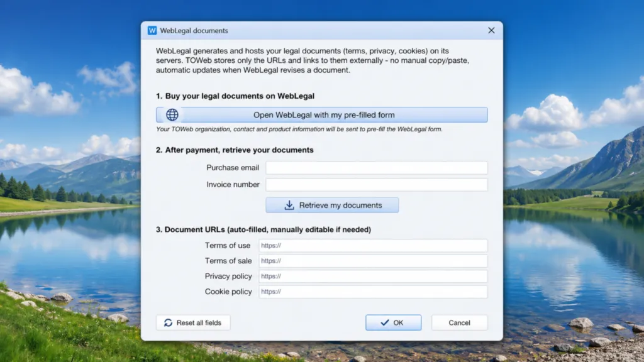The image size is (644, 362).
Task: Click the WebLegal logo icon in title bar
Action: point(152,30)
